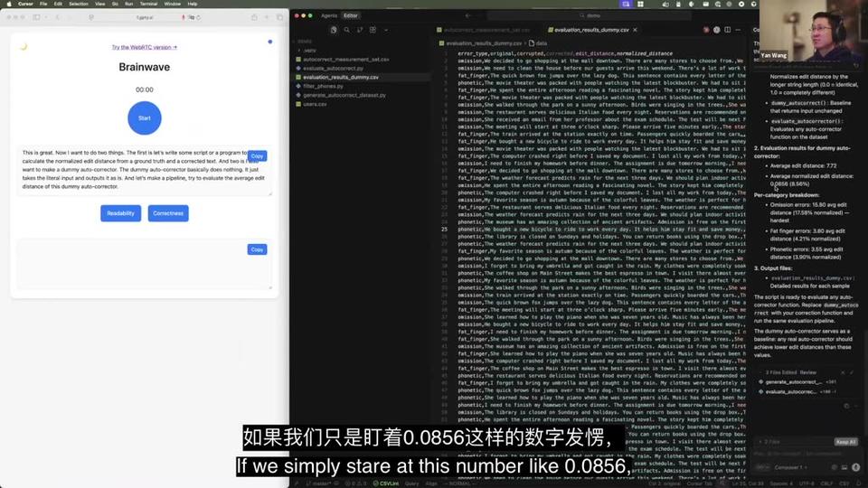Click the Cursor command search bar
The height and width of the screenshot is (488, 868).
590,15
